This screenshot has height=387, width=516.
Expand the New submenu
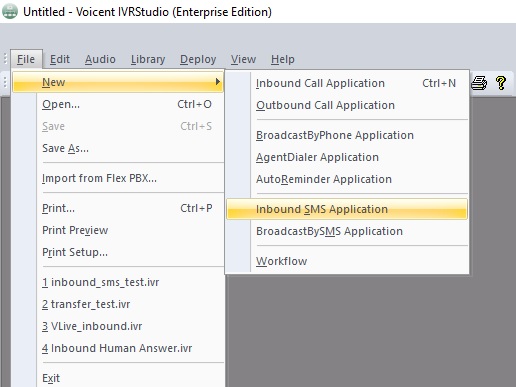pos(118,82)
